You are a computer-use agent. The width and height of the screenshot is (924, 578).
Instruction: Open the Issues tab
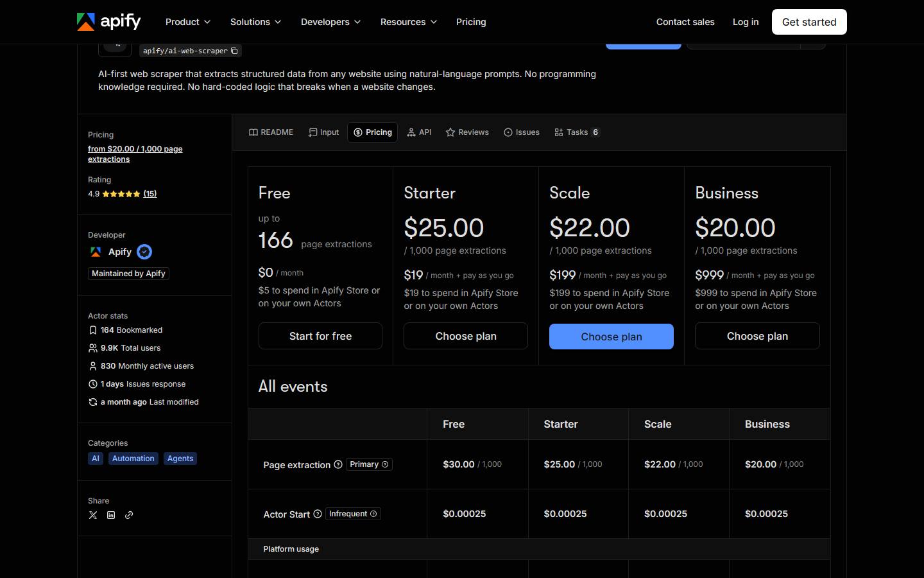click(x=522, y=132)
